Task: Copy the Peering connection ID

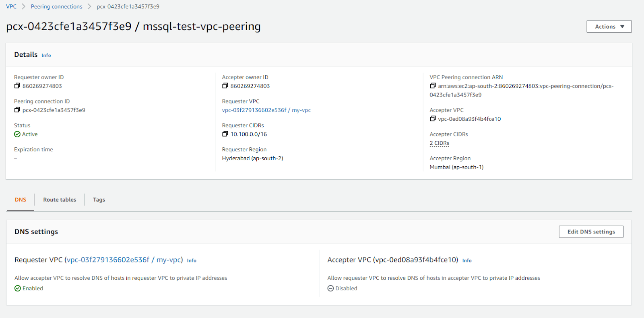Action: (x=17, y=110)
